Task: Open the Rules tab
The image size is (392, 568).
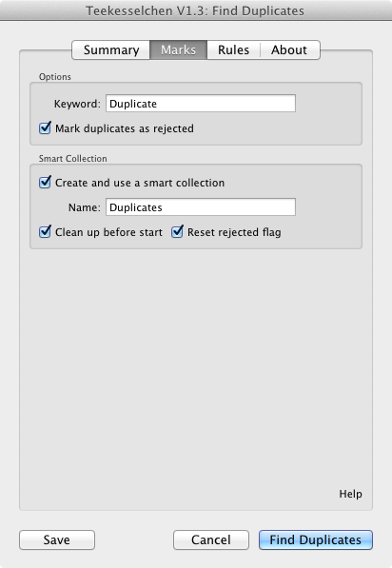Action: coord(233,50)
